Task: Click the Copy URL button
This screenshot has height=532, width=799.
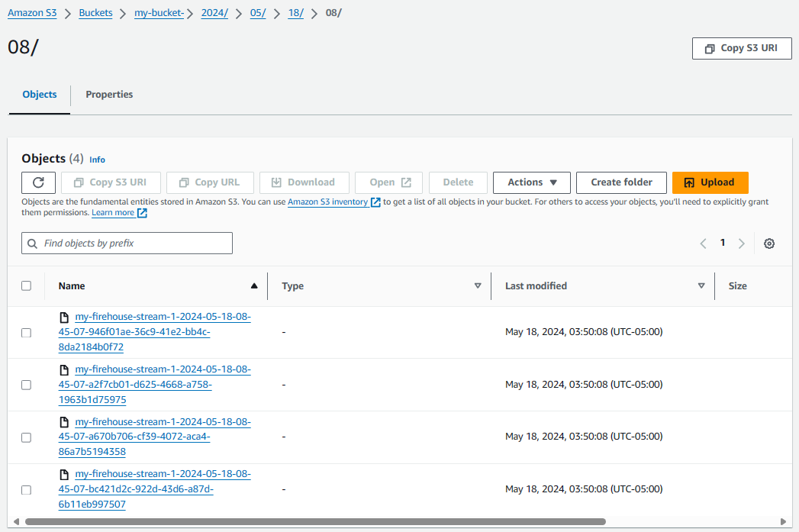Action: pyautogui.click(x=210, y=182)
